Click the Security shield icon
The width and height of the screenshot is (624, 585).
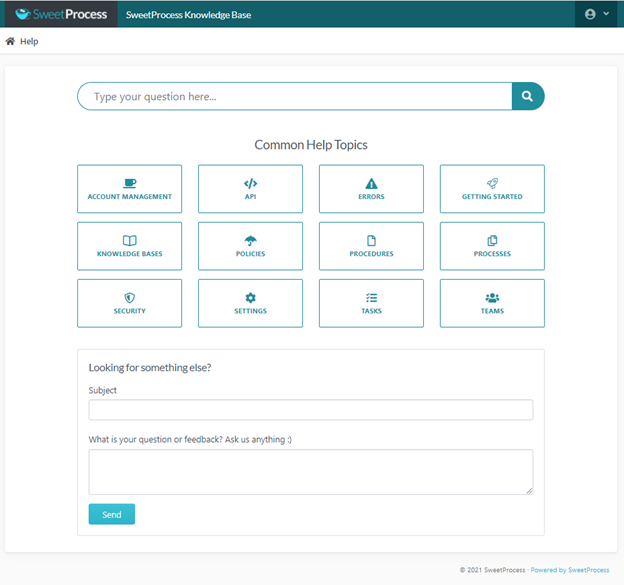(x=130, y=298)
